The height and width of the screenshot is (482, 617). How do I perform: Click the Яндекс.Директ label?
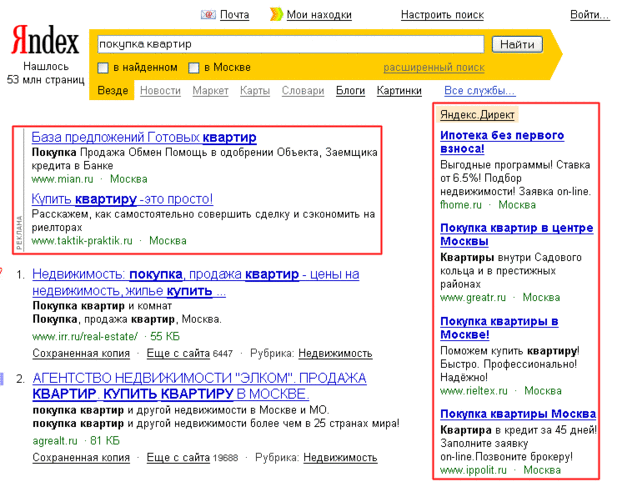(477, 114)
